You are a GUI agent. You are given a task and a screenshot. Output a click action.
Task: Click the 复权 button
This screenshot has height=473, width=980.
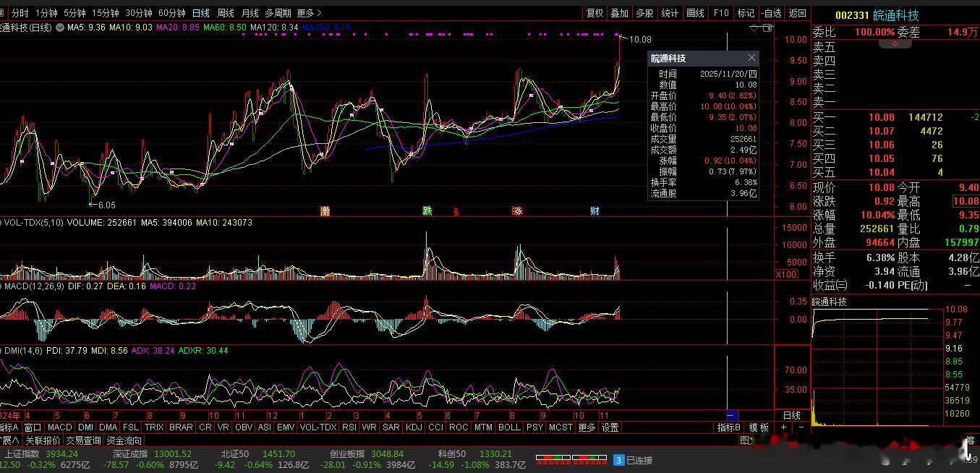595,13
